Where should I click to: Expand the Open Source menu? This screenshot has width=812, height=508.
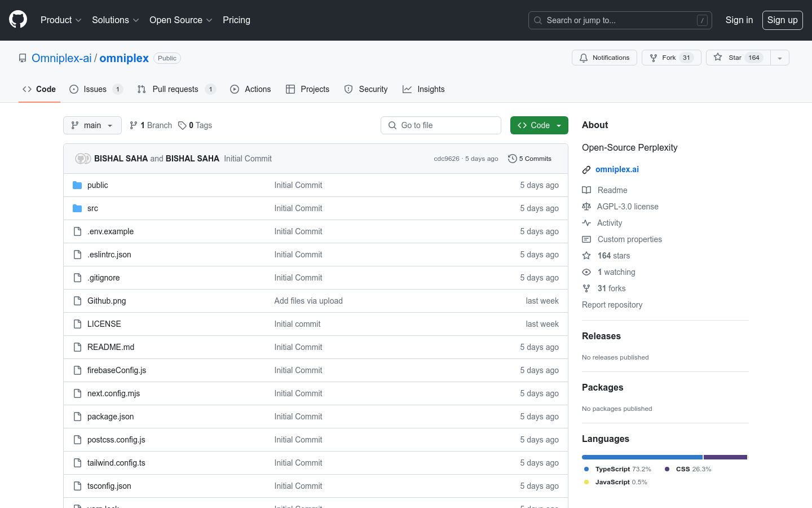[x=180, y=20]
